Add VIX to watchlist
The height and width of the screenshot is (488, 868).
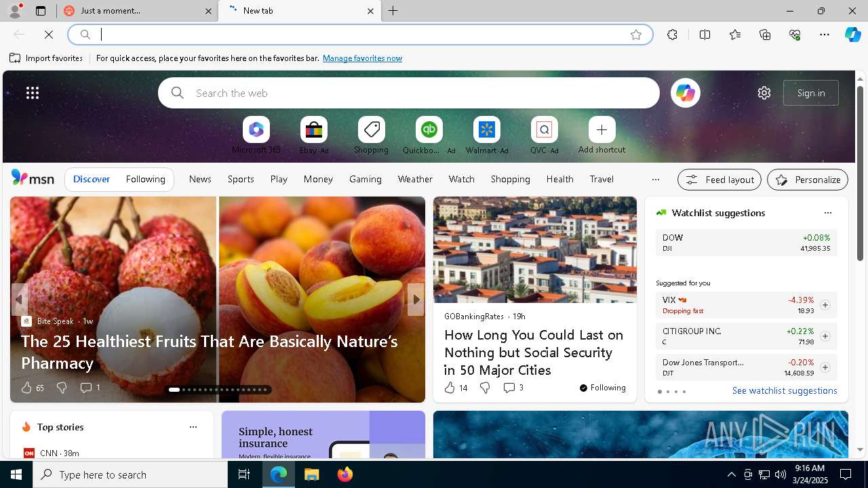tap(825, 305)
